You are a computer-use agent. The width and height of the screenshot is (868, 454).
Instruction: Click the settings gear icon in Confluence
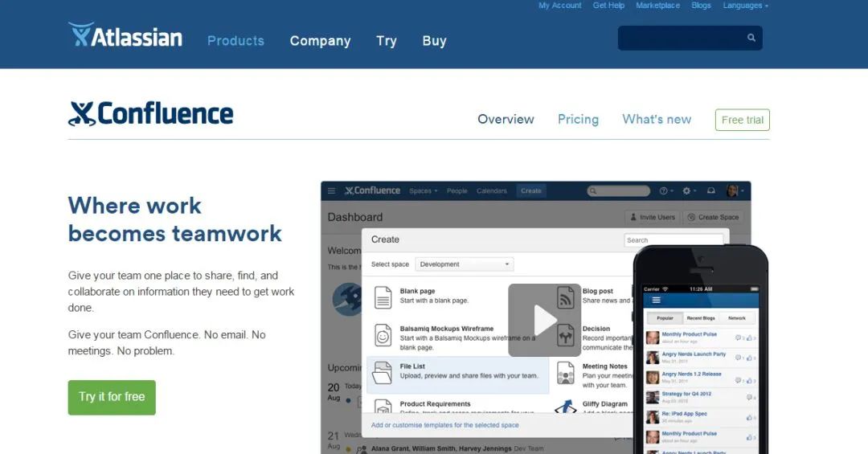pyautogui.click(x=686, y=191)
